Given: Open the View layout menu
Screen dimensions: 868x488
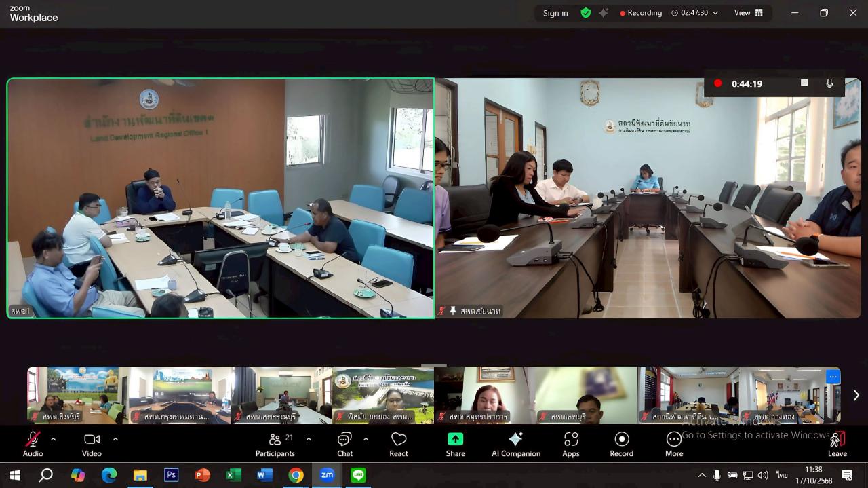Looking at the screenshot, I should pos(749,13).
